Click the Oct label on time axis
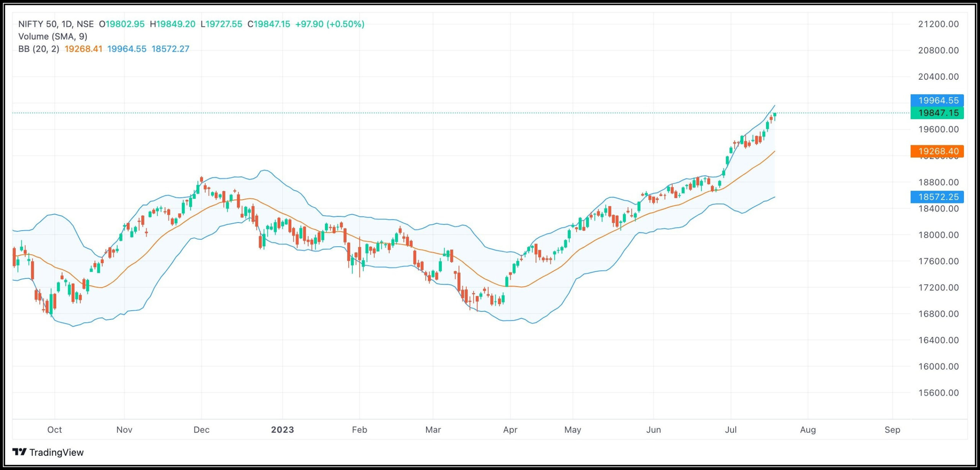This screenshot has width=980, height=470. click(x=54, y=430)
